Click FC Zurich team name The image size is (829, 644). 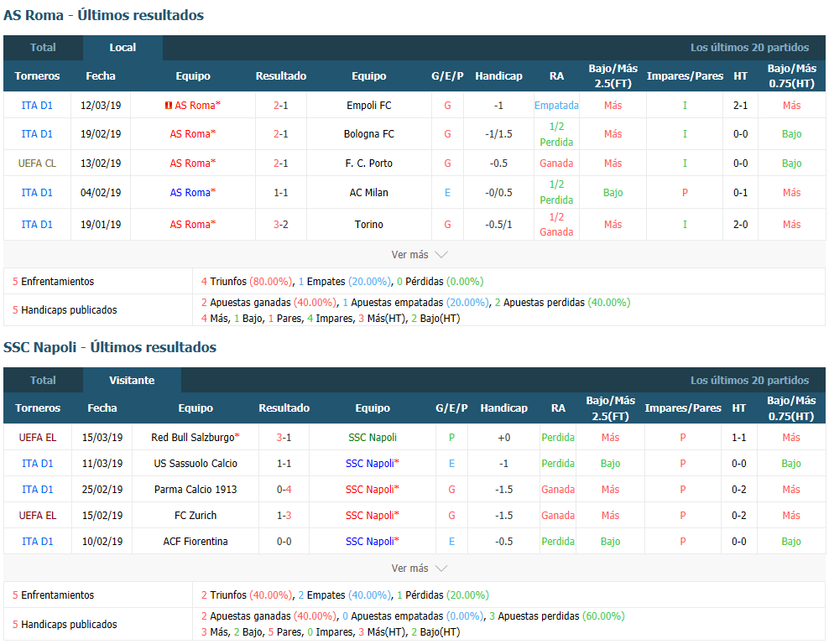pyautogui.click(x=196, y=515)
